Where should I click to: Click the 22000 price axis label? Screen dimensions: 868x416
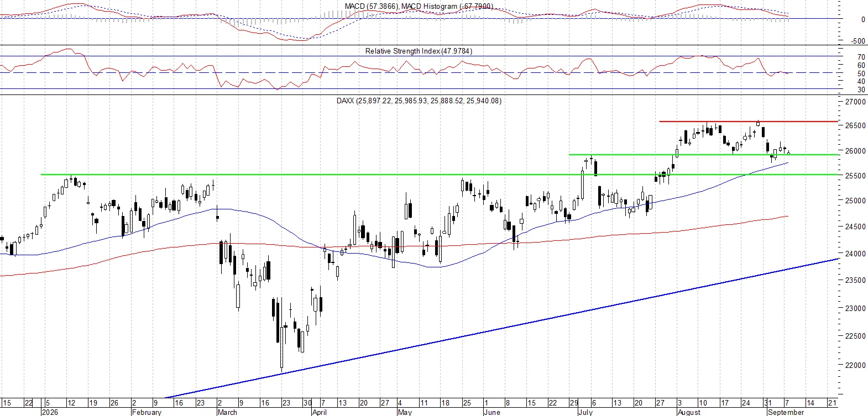(855, 365)
